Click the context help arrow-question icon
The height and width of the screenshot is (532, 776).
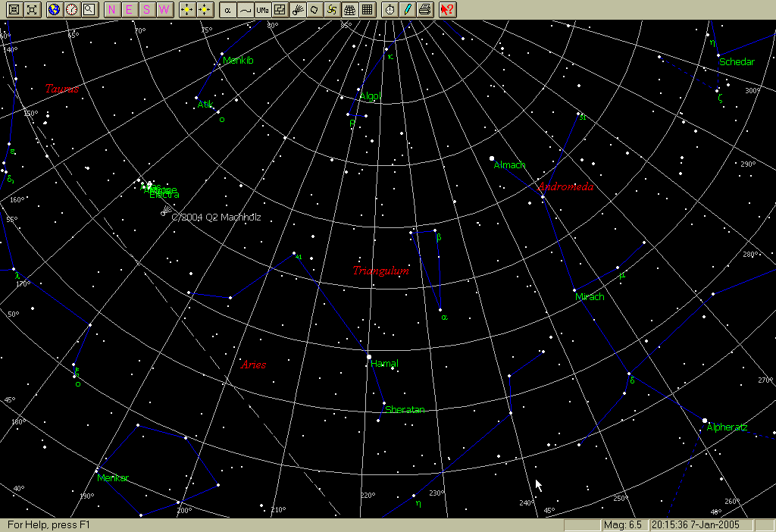pos(447,10)
